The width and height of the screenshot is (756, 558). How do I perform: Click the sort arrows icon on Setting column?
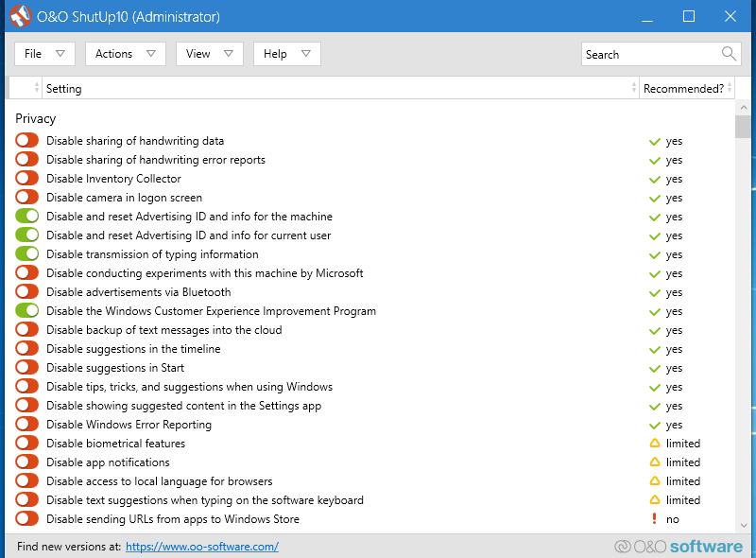pyautogui.click(x=633, y=88)
